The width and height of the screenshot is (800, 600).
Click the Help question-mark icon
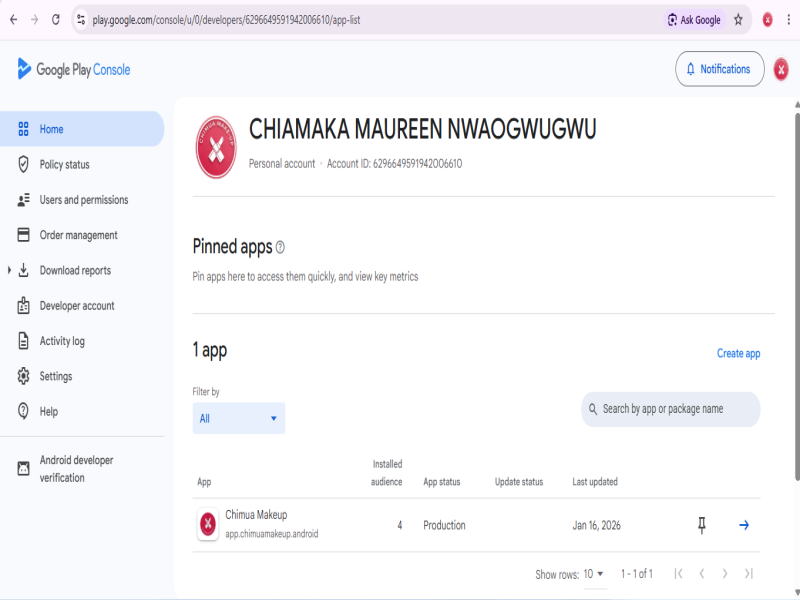[23, 411]
